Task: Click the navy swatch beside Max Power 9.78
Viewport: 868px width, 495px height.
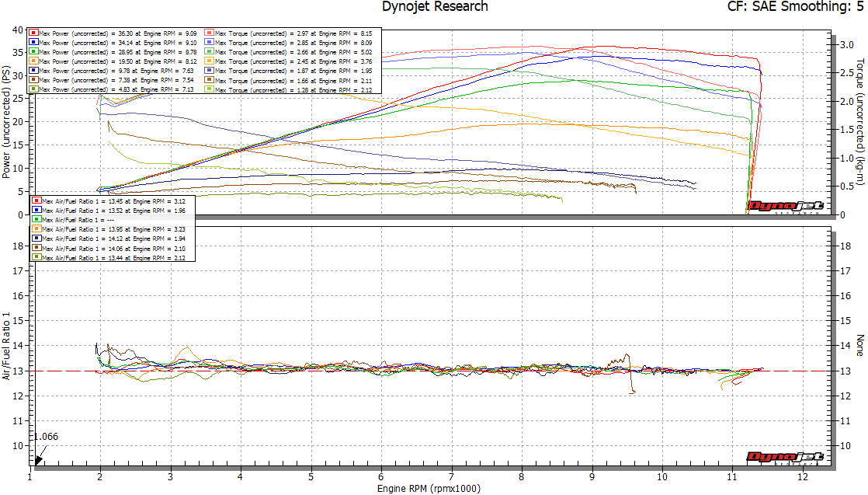Action: coord(33,71)
